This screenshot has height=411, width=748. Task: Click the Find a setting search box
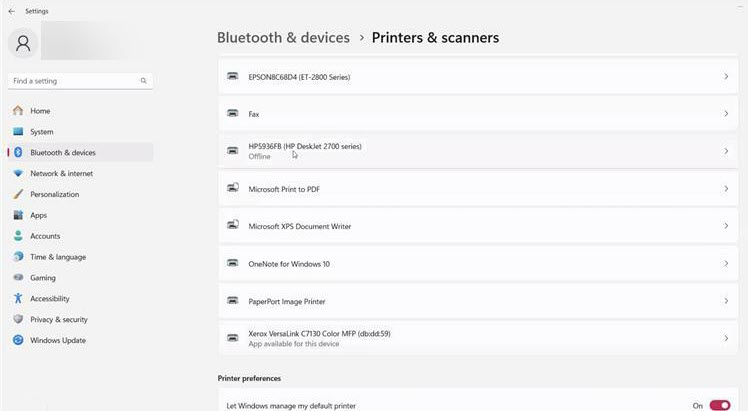click(73, 81)
